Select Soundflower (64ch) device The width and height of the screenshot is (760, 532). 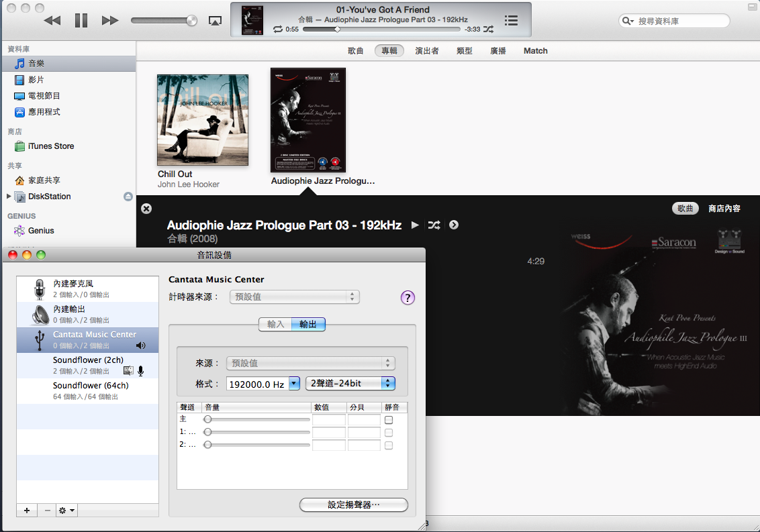(88, 390)
